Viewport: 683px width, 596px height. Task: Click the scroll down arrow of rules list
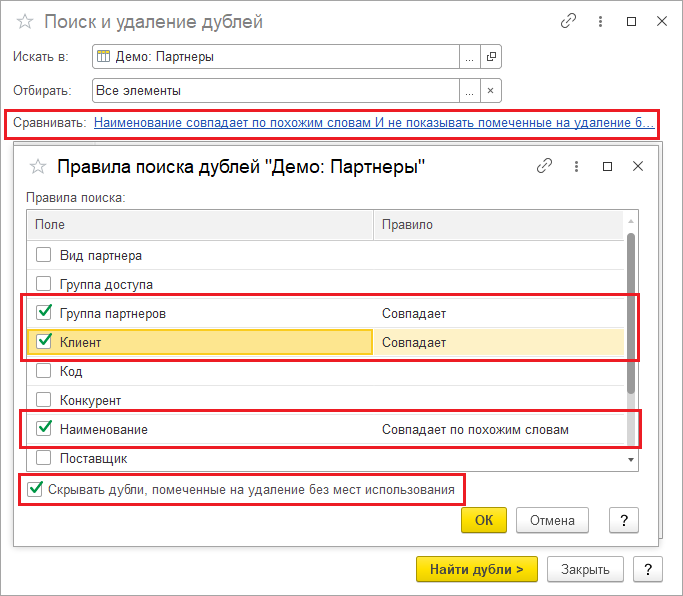click(631, 460)
